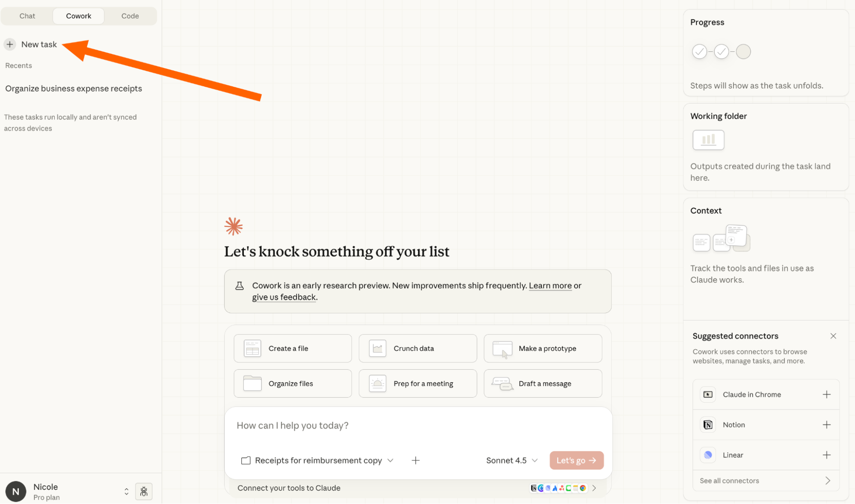Switch to the Chat tab
This screenshot has width=855, height=504.
point(27,16)
